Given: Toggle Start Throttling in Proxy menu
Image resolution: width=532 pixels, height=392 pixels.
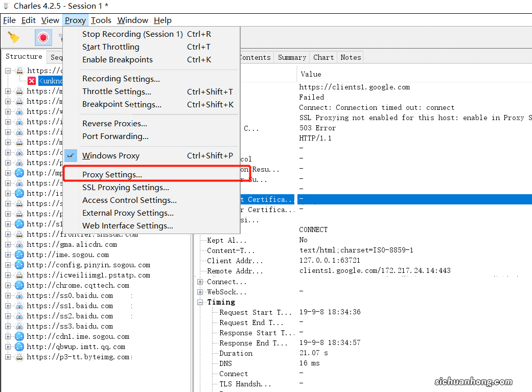Looking at the screenshot, I should click(110, 47).
